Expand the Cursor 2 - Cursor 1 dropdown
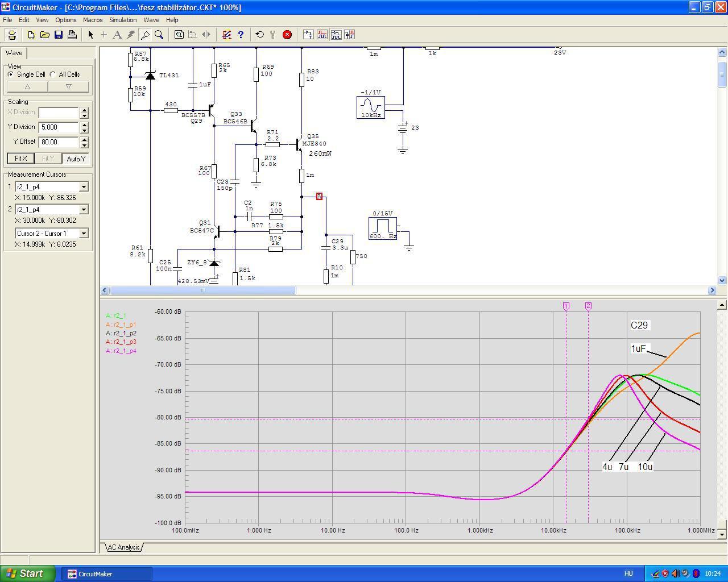Screen dimensions: 728x582 [84, 234]
